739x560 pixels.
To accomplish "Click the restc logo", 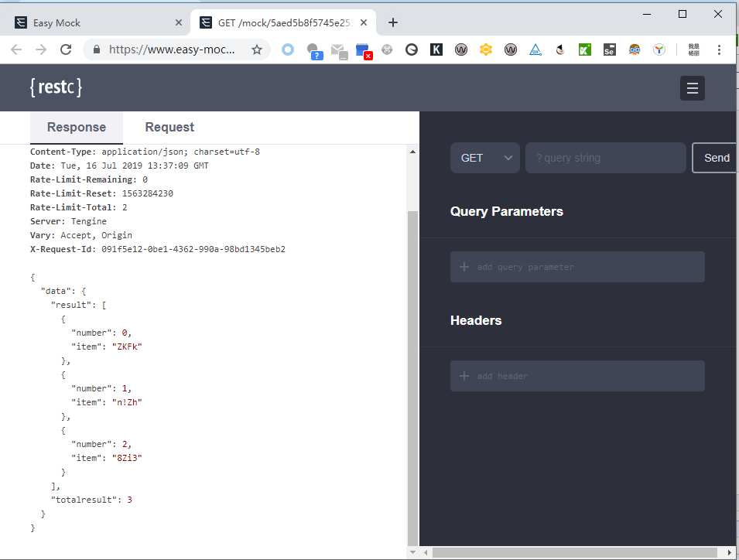I will pos(56,87).
